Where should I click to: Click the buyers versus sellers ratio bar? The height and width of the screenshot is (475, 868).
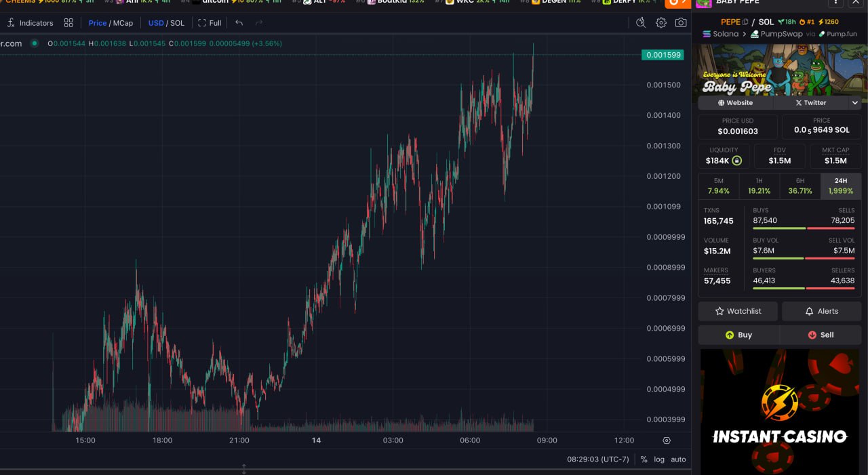pyautogui.click(x=804, y=288)
